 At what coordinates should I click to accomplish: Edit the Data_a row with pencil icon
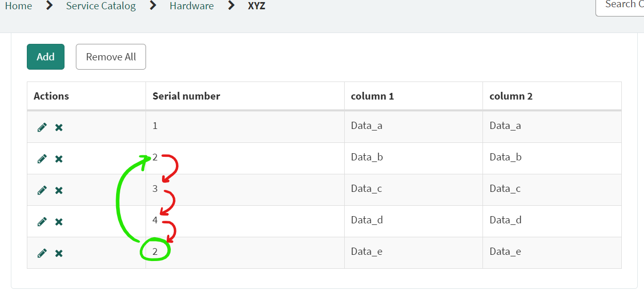pos(42,127)
